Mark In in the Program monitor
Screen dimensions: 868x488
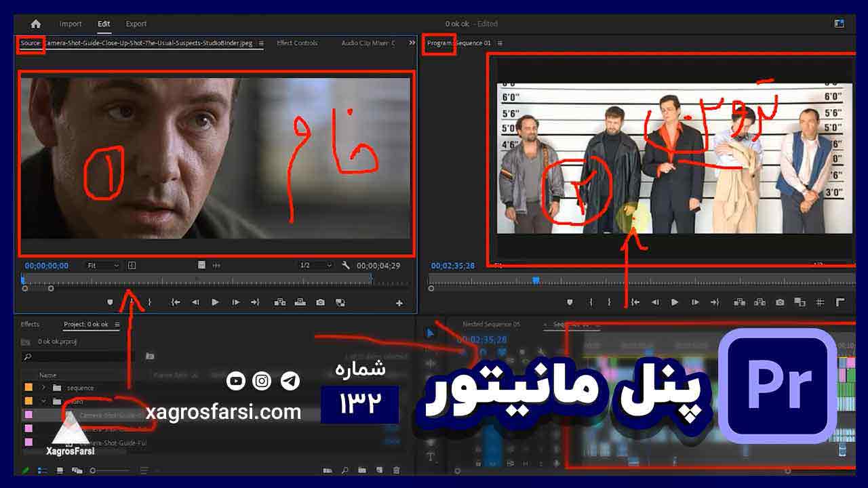tap(591, 302)
